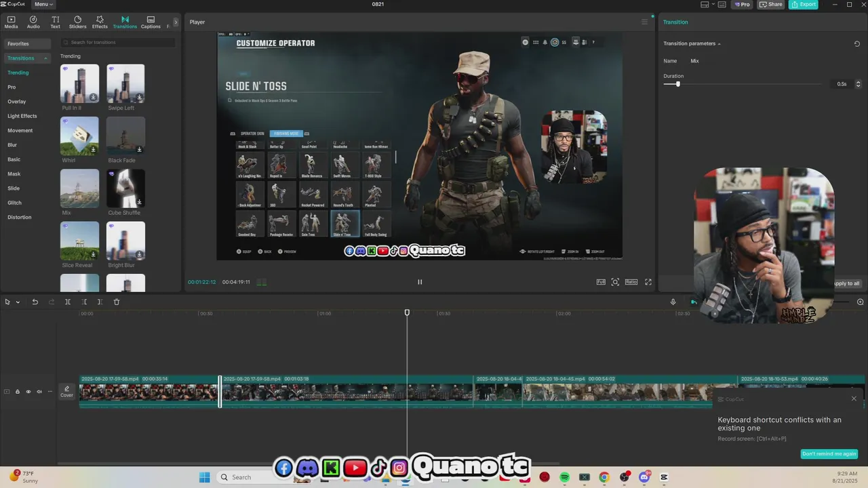Switch to the Captions tab
The height and width of the screenshot is (488, 868).
[151, 22]
